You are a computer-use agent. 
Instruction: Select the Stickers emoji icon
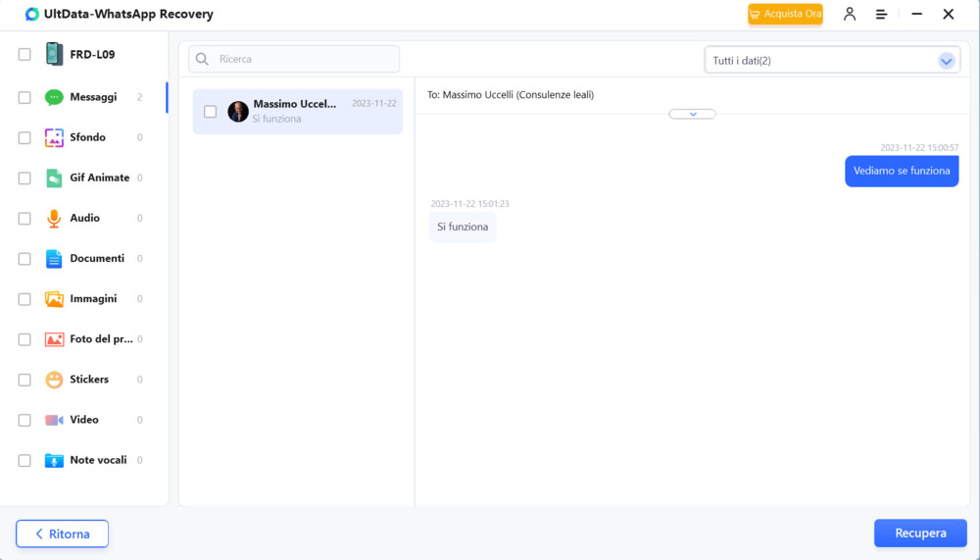coord(54,380)
